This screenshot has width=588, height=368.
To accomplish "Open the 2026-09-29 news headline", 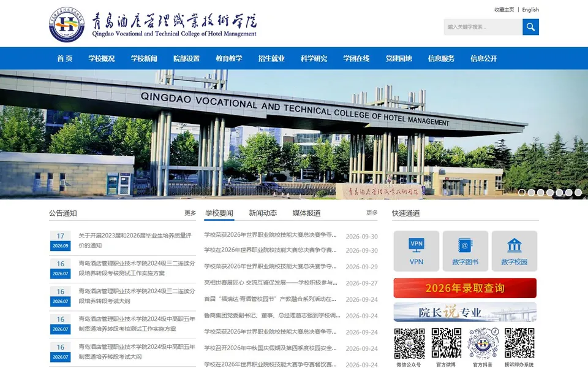I will 270,266.
